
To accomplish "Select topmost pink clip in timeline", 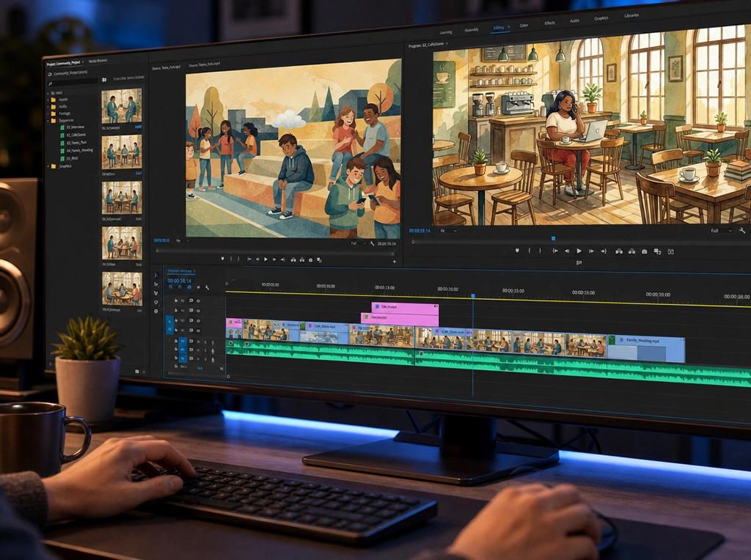I will tap(405, 308).
